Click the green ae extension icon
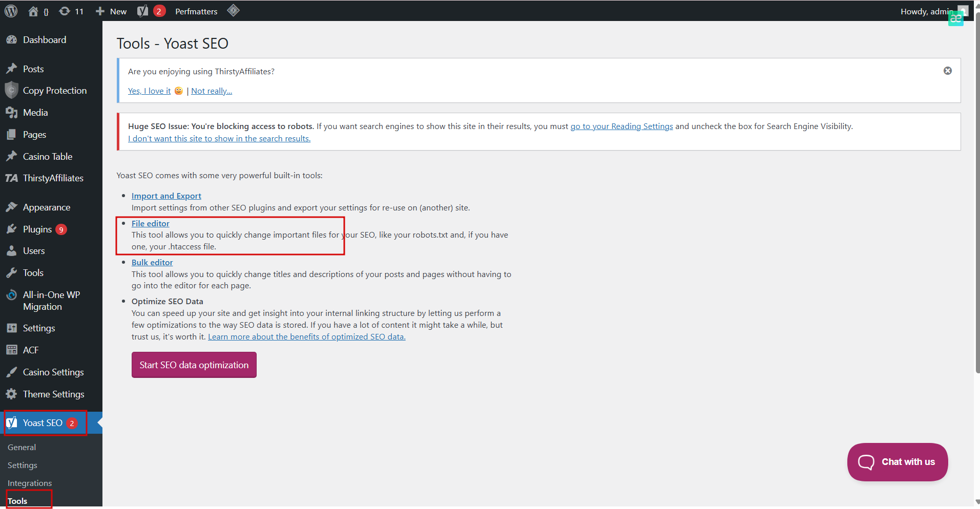The image size is (980, 509). coord(956,18)
